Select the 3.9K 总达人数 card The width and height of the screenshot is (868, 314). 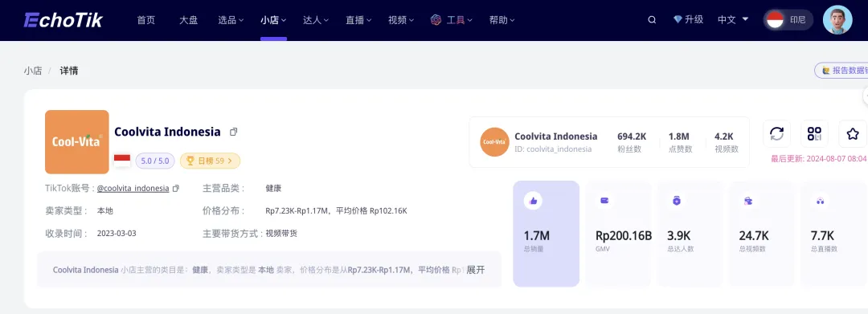[x=690, y=234]
